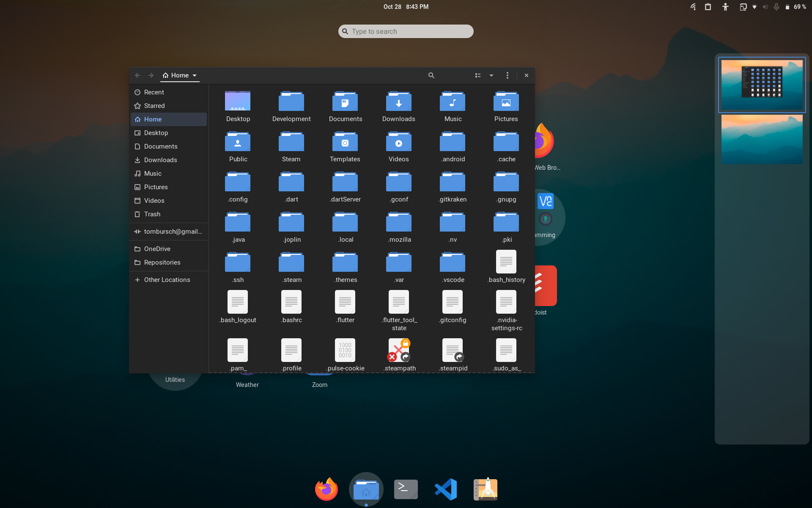The image size is (812, 508).
Task: Switch to the first workspace thumbnail
Action: [762, 85]
